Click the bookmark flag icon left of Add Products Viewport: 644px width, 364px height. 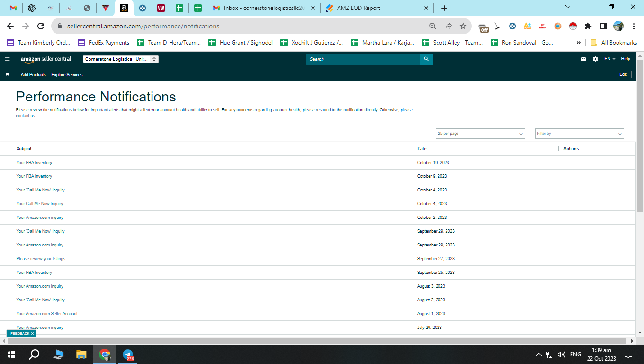[x=7, y=74]
